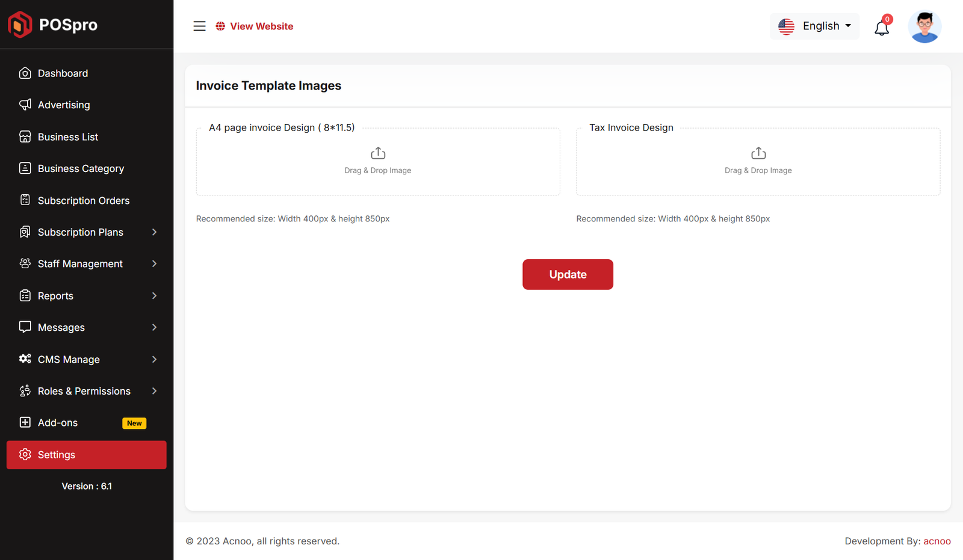Expand the Subscription Plans submenu
The height and width of the screenshot is (560, 963).
pos(154,232)
